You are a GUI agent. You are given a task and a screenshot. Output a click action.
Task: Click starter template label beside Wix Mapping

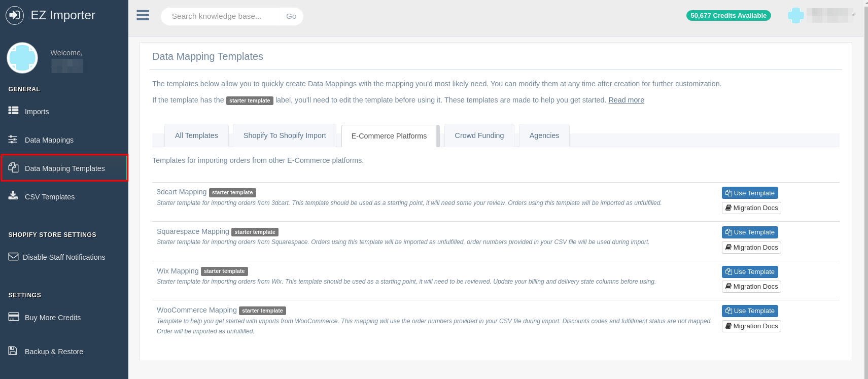click(224, 271)
